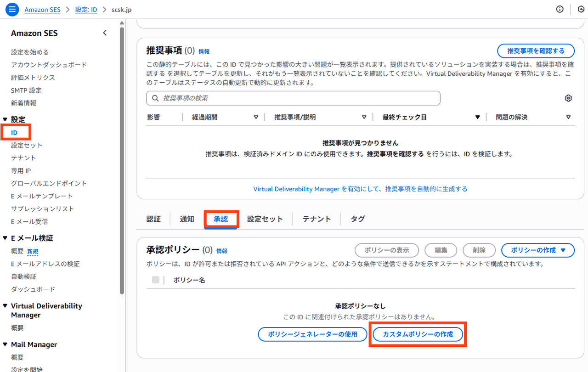Sort by 問題の解決 column arrow
588x372 pixels.
pos(568,118)
